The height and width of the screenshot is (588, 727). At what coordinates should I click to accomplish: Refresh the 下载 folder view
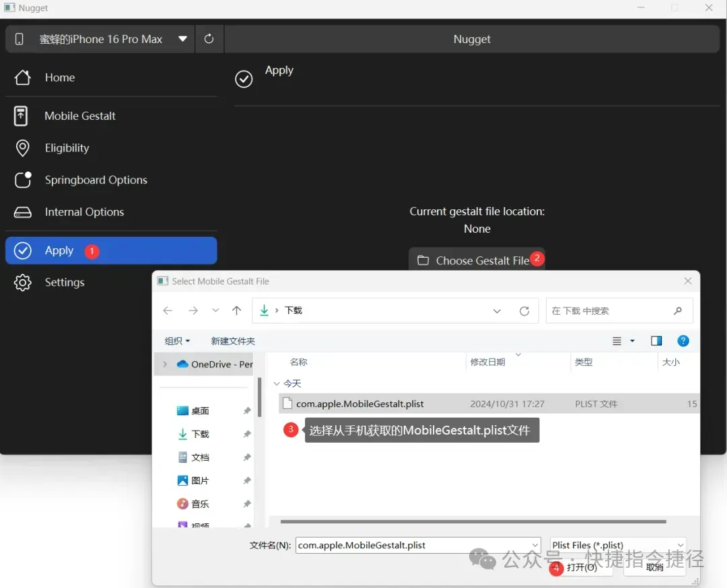point(524,311)
